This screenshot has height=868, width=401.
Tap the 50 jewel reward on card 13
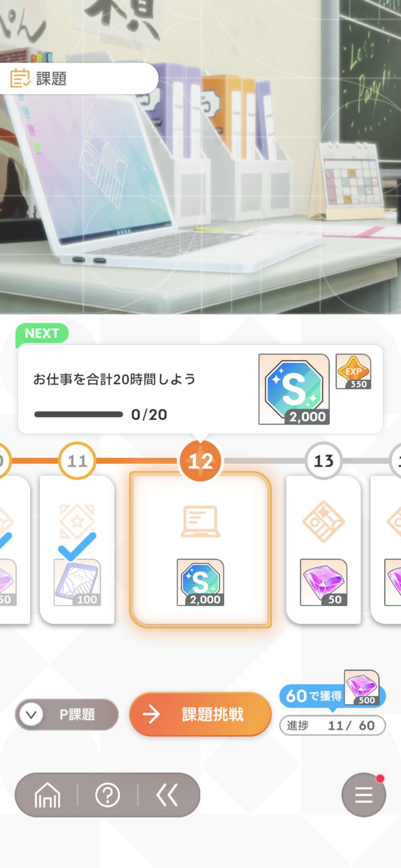[324, 582]
